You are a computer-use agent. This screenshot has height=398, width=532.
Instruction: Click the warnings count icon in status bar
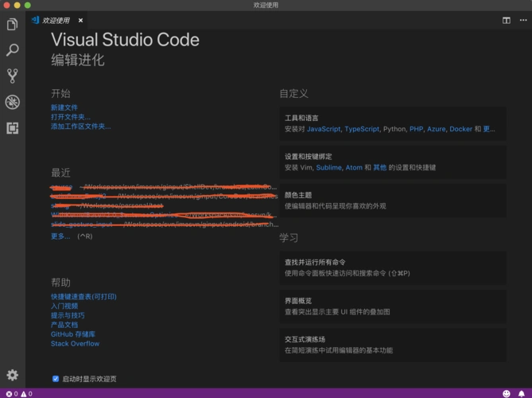[x=26, y=393]
